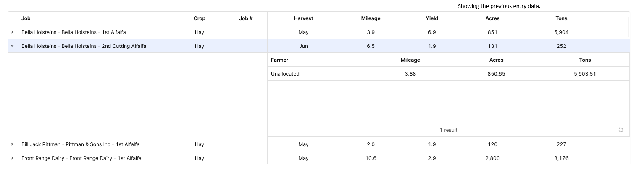644x173 pixels.
Task: Click the main Tons column header
Action: (561, 18)
